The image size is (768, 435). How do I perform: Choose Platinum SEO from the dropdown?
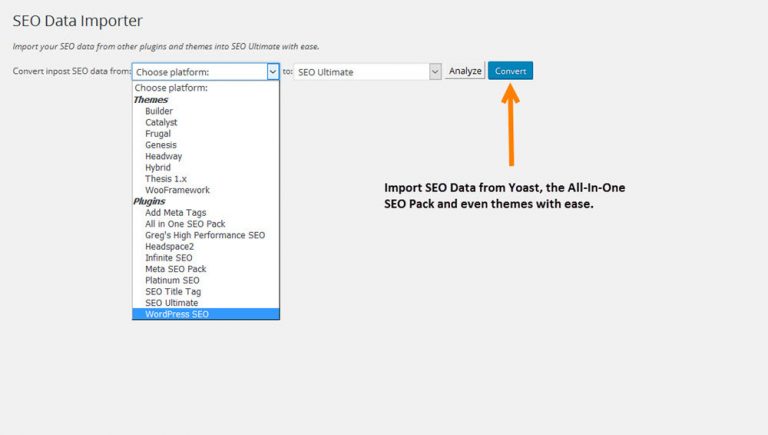(172, 280)
